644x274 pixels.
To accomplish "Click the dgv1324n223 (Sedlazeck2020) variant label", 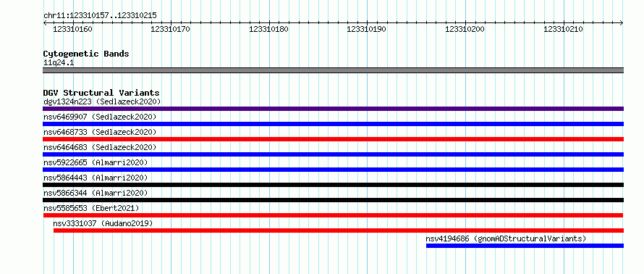I will (102, 101).
